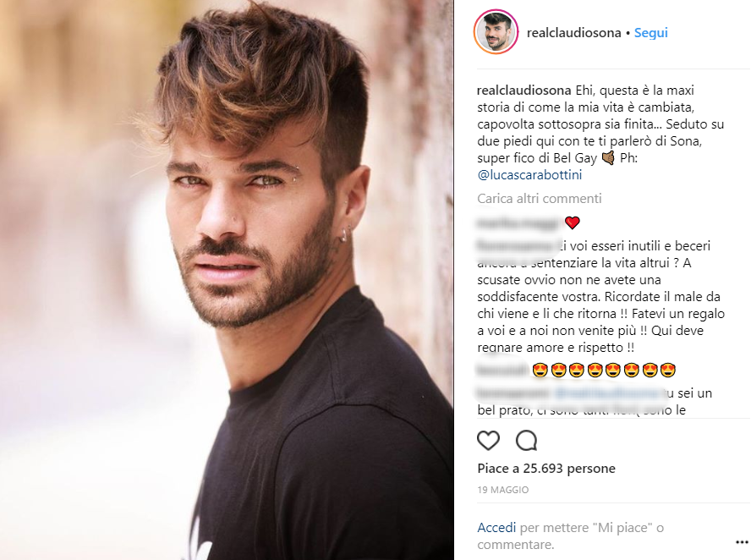
Task: Click the thumbs-up emoji in caption
Action: point(608,157)
